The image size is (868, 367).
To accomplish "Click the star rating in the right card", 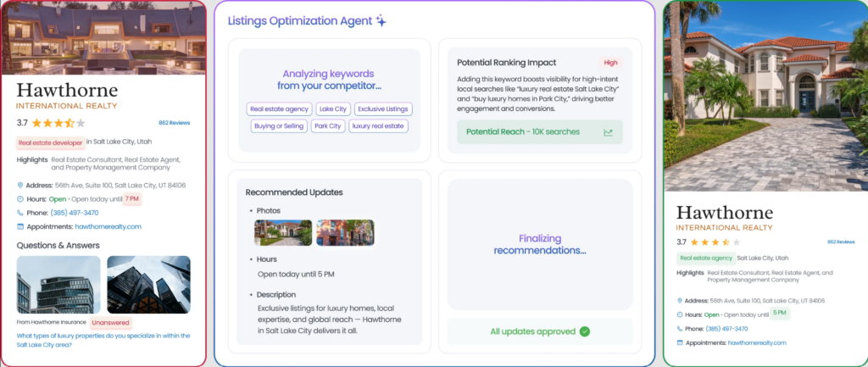I will click(x=715, y=242).
